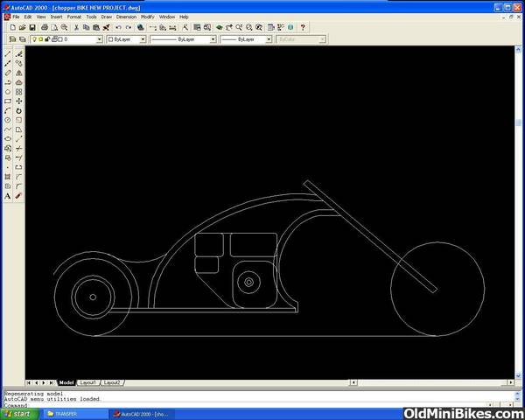Select the Trim modify tool
Image resolution: width=525 pixels, height=420 pixels.
click(18, 148)
